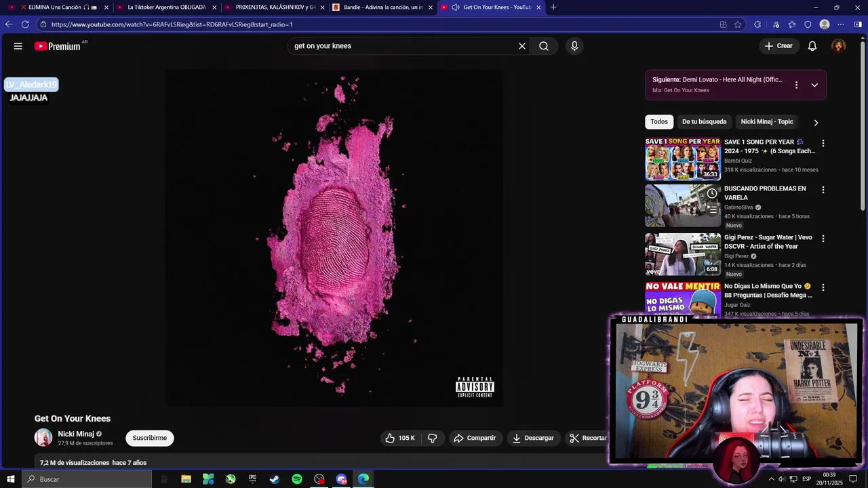The height and width of the screenshot is (488, 868).
Task: Open a new browser tab
Action: pyautogui.click(x=553, y=7)
